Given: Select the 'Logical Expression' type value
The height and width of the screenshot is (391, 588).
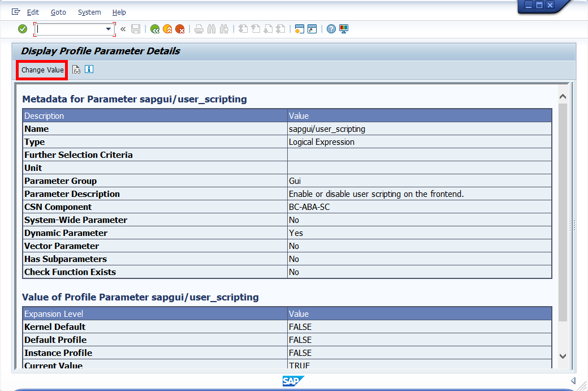Looking at the screenshot, I should (420, 142).
